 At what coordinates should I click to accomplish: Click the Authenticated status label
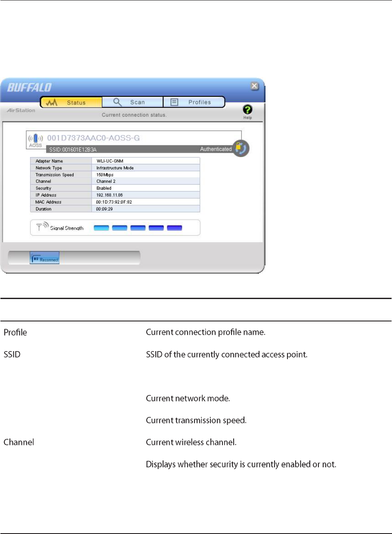click(216, 149)
